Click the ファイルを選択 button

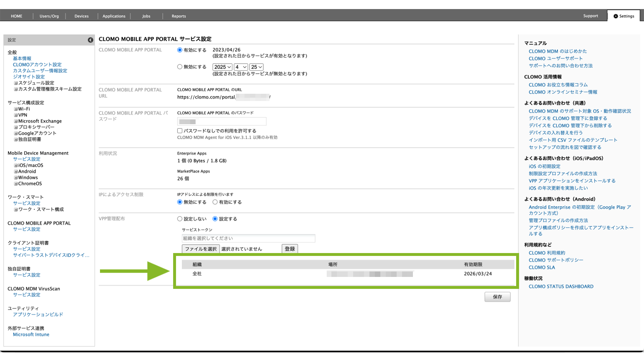point(201,249)
